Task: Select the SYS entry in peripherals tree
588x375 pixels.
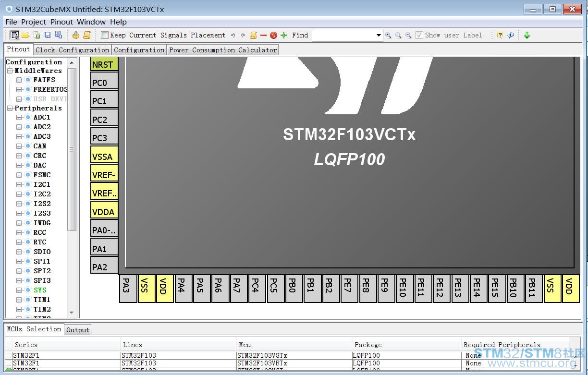Action: coord(40,290)
